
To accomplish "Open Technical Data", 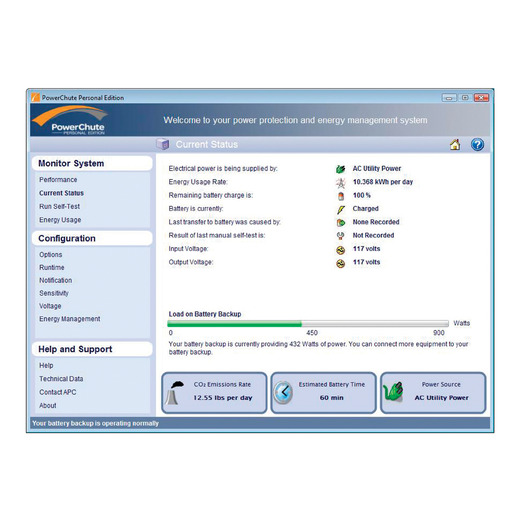I will tap(61, 379).
